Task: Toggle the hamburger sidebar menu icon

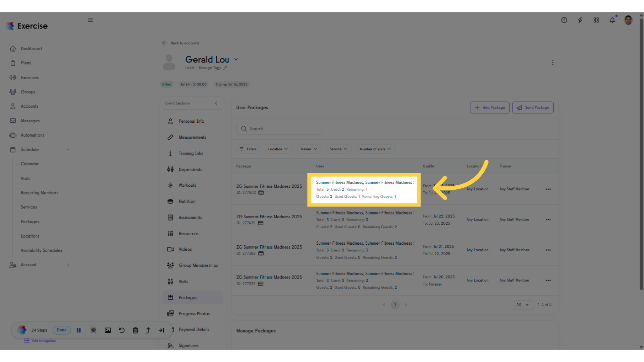Action: [x=90, y=20]
